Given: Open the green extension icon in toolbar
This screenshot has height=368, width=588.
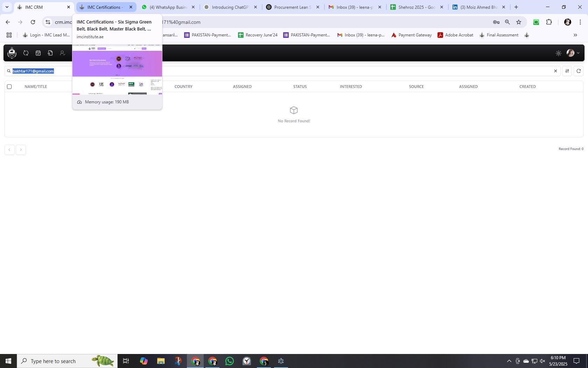Looking at the screenshot, I should point(536,22).
